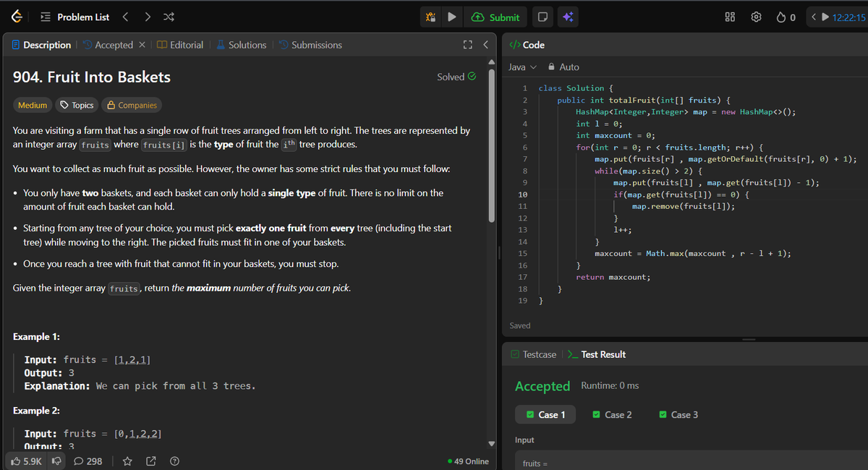Open the 298 comments icon
Viewport: 868px width, 470px height.
pos(88,461)
